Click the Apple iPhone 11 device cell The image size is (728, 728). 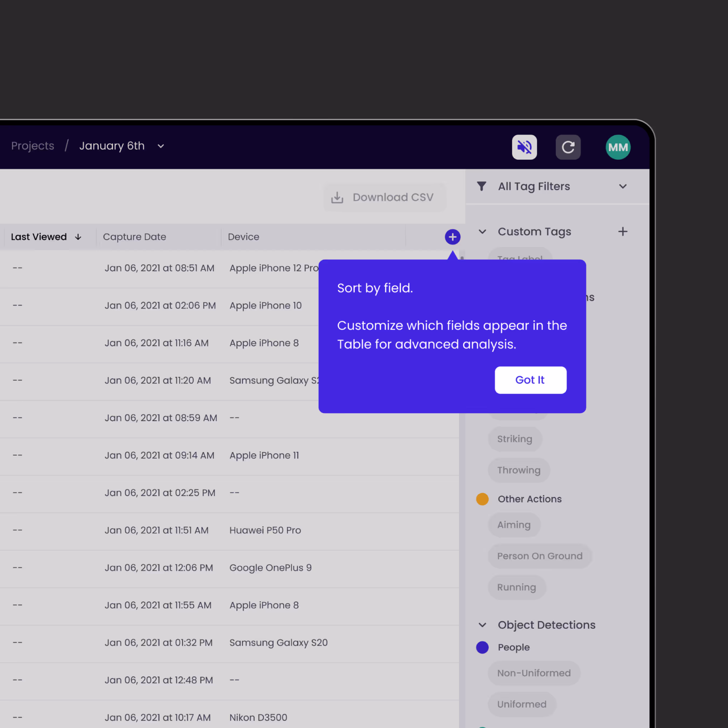[x=264, y=456]
